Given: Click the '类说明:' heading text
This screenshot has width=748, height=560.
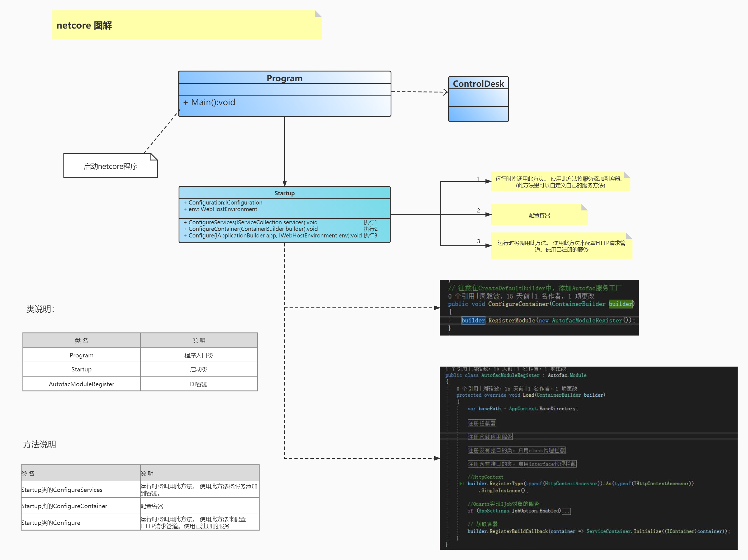Looking at the screenshot, I should [40, 309].
